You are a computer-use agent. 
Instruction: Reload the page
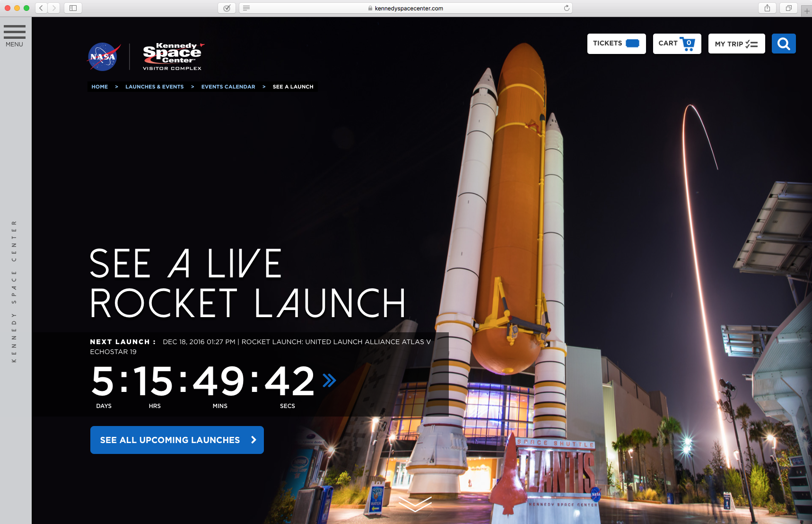567,8
